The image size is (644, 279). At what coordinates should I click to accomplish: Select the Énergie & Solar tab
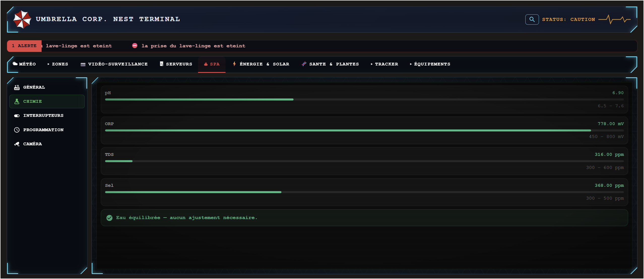261,64
